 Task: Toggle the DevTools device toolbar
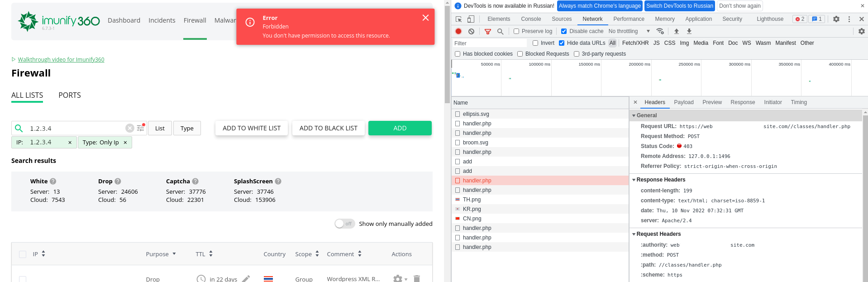(x=471, y=19)
